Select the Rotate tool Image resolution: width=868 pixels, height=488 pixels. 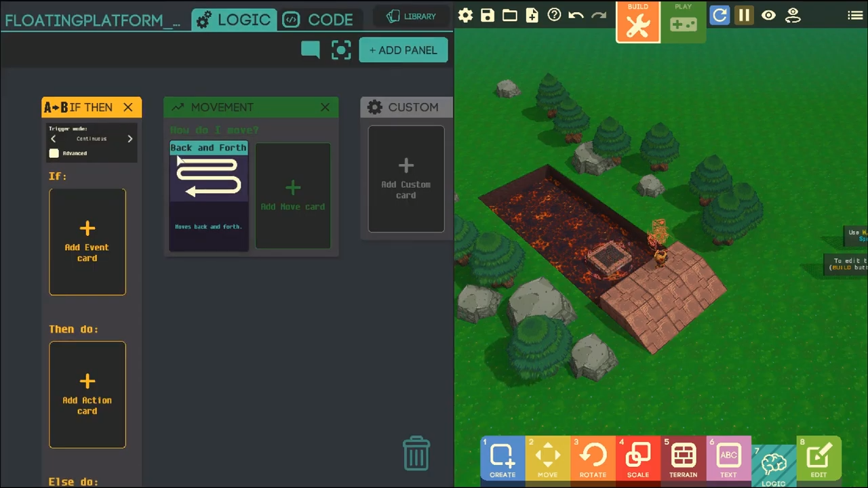(593, 458)
